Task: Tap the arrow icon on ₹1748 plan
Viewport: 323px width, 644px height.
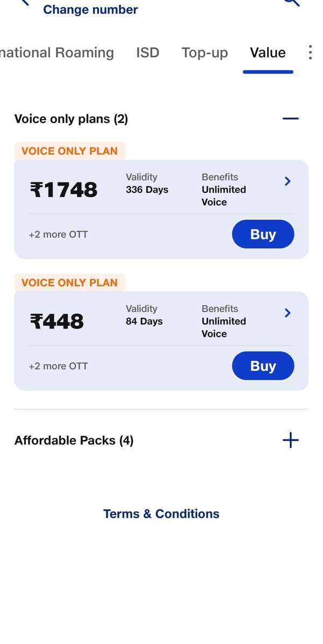Action: [x=288, y=181]
